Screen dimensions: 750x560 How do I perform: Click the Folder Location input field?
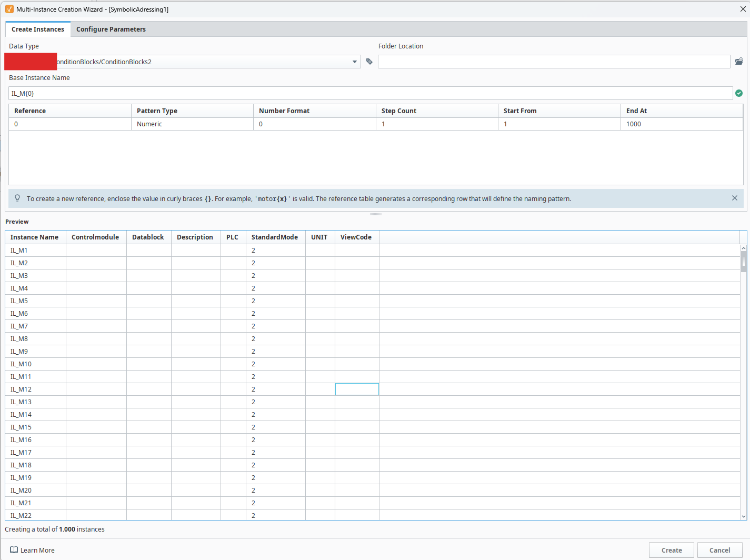tap(554, 62)
